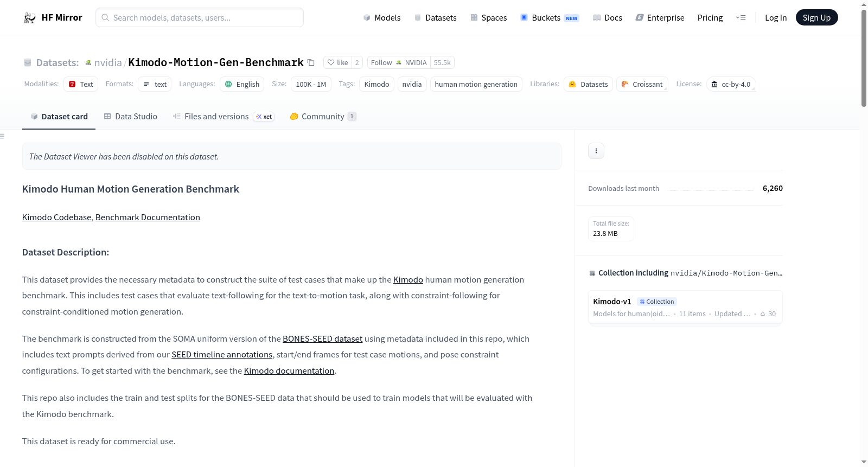Image resolution: width=868 pixels, height=467 pixels.
Task: Go to Datasets in the top navigation
Action: tap(435, 17)
